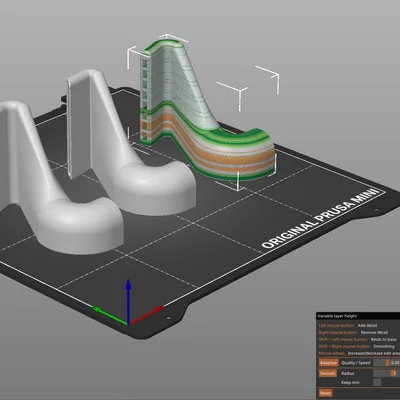This screenshot has height=400, width=400.
Task: Click the Original Prusa Mini bed label
Action: pyautogui.click(x=321, y=219)
